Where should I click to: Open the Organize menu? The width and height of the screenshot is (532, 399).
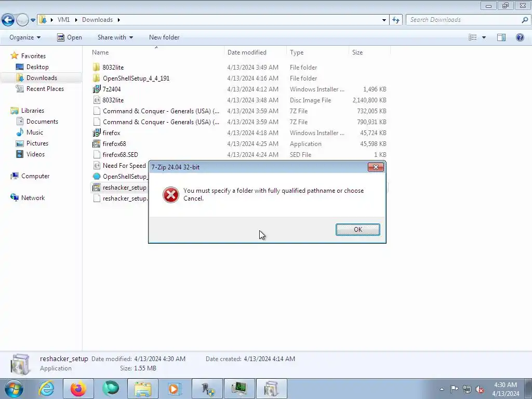click(25, 37)
